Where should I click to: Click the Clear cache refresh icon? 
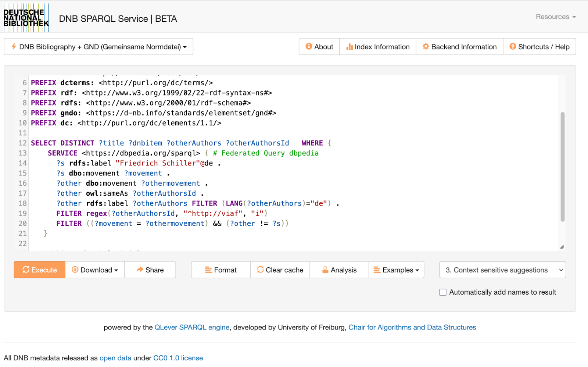(x=260, y=270)
